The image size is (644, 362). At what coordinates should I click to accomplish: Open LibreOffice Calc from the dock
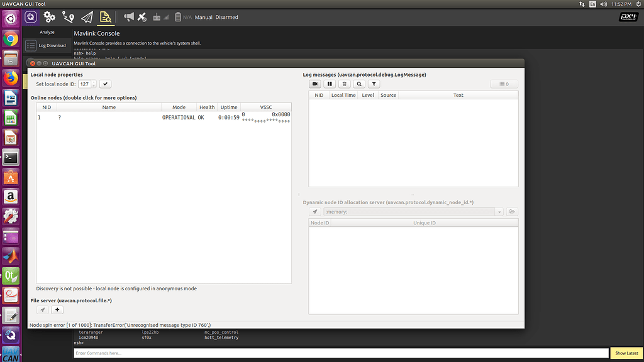[11, 118]
